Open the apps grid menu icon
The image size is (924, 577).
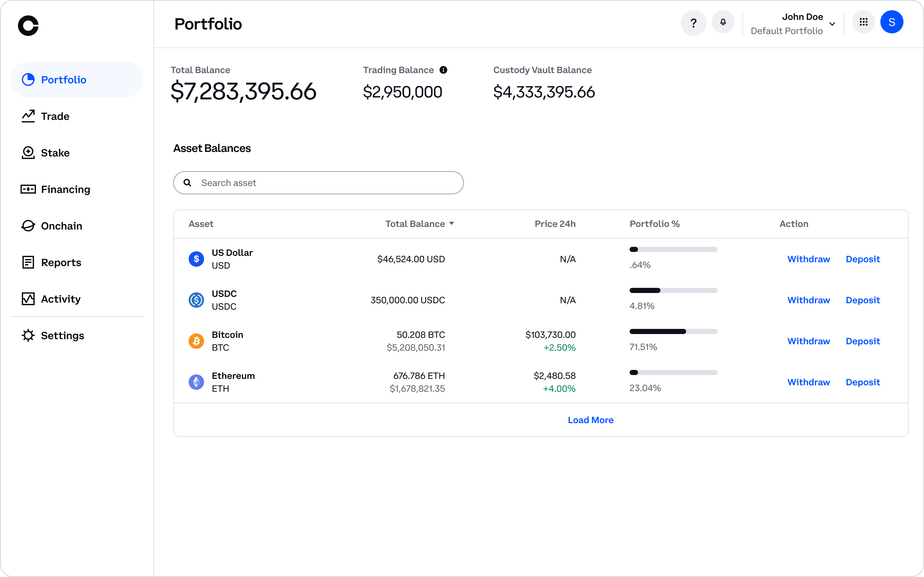pyautogui.click(x=863, y=22)
